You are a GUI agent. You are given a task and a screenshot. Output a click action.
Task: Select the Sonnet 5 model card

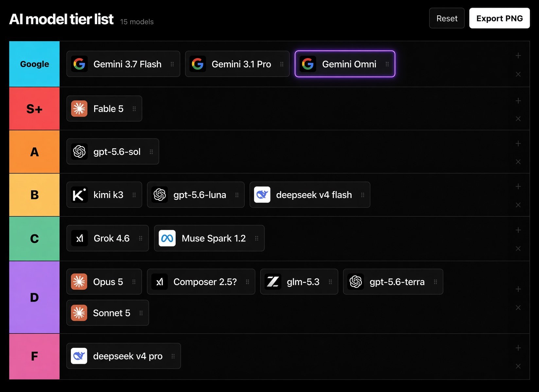click(108, 313)
